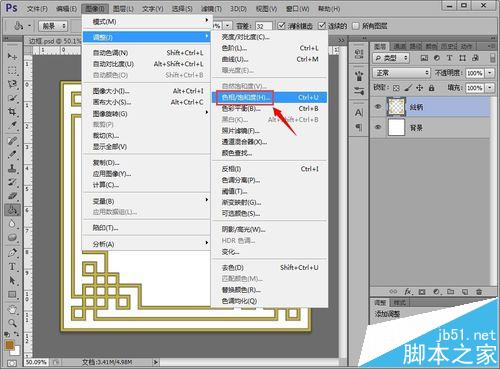Select the Blur tool

(x=12, y=224)
